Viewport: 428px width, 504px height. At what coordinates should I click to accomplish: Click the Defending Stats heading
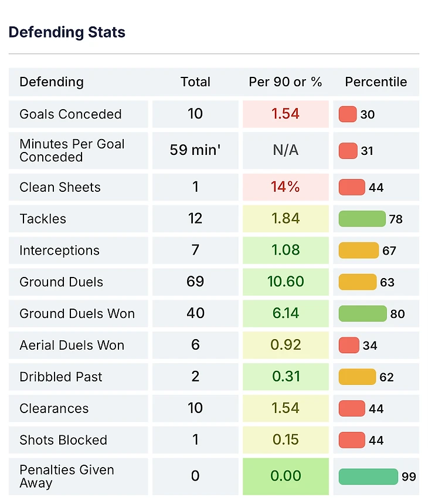[x=67, y=32]
